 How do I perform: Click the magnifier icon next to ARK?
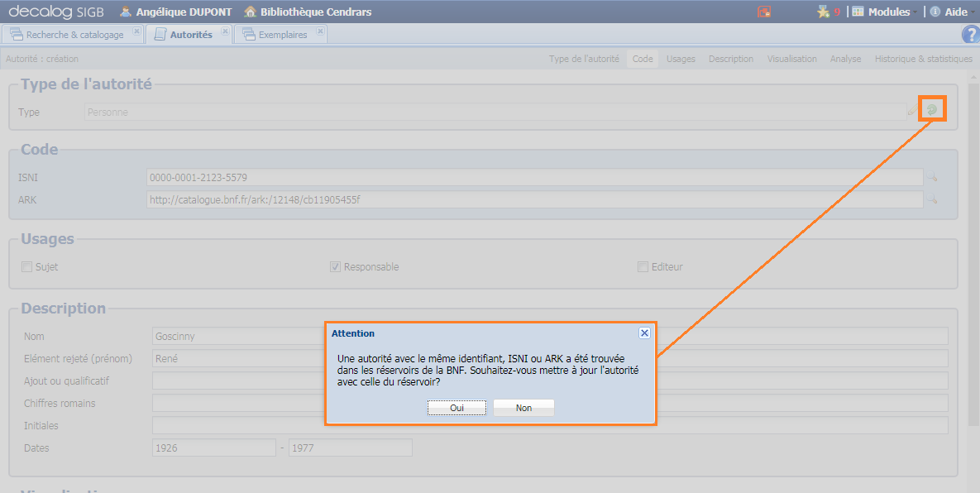[932, 199]
